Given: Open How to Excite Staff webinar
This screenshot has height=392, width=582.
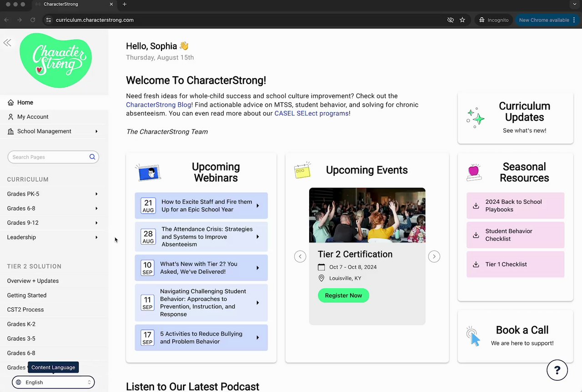Looking at the screenshot, I should (x=201, y=206).
